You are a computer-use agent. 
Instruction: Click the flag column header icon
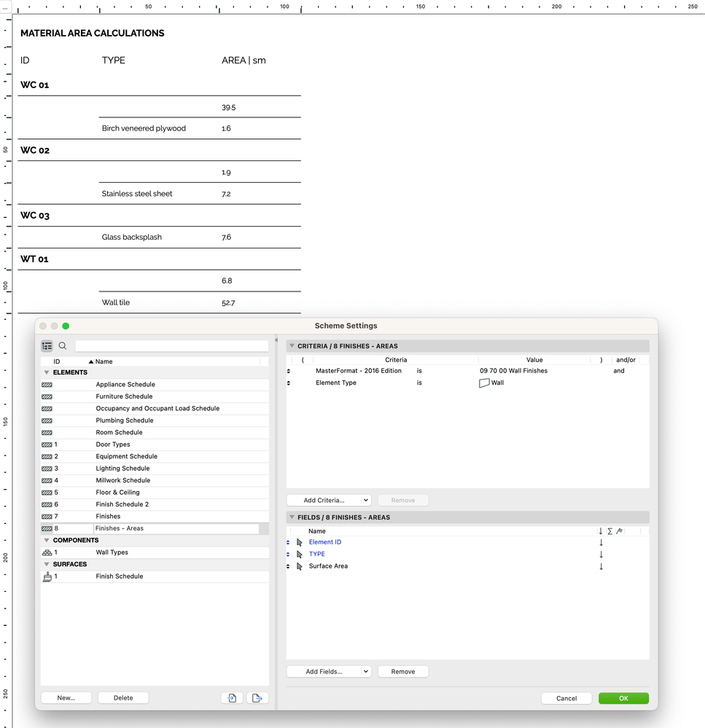coord(619,531)
